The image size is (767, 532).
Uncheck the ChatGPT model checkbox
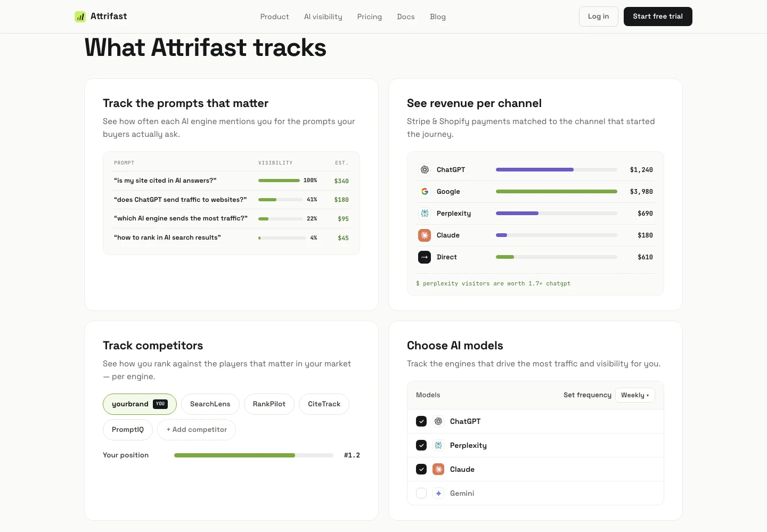[421, 421]
